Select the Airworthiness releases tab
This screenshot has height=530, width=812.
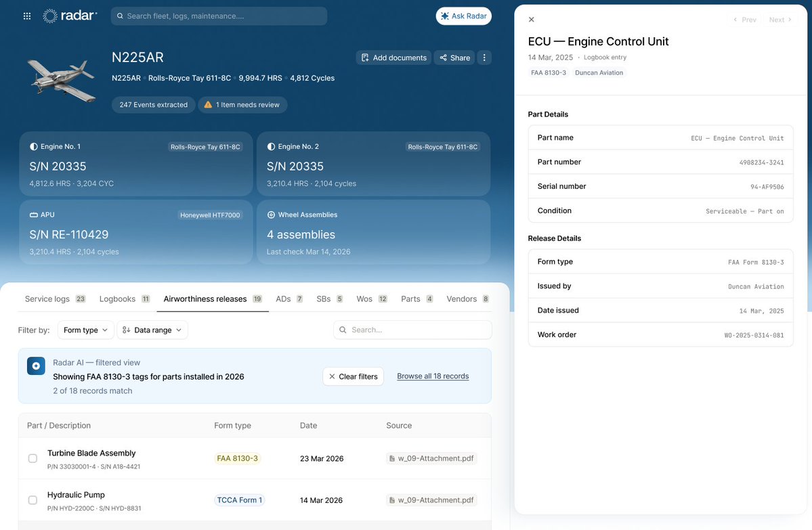click(213, 299)
